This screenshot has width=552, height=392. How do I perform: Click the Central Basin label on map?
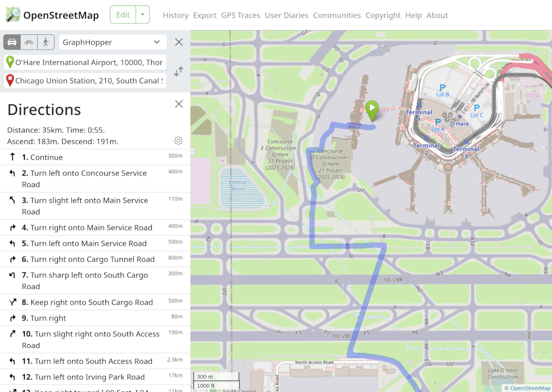point(238,185)
